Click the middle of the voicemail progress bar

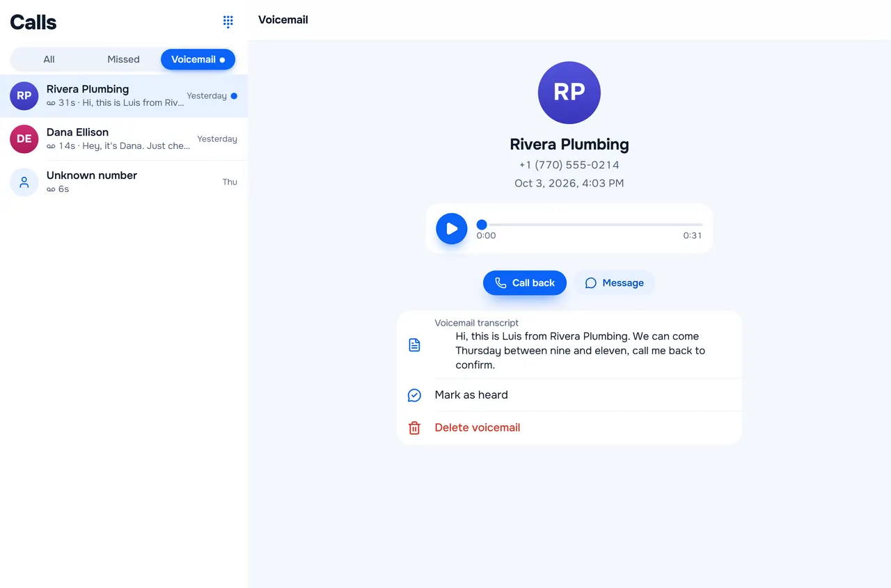(x=590, y=225)
